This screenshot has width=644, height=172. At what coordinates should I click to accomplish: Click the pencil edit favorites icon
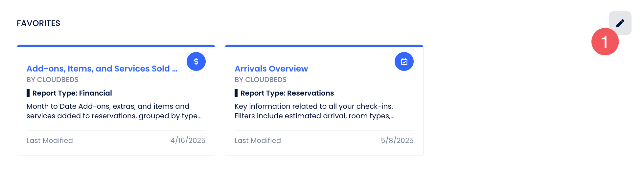click(620, 23)
